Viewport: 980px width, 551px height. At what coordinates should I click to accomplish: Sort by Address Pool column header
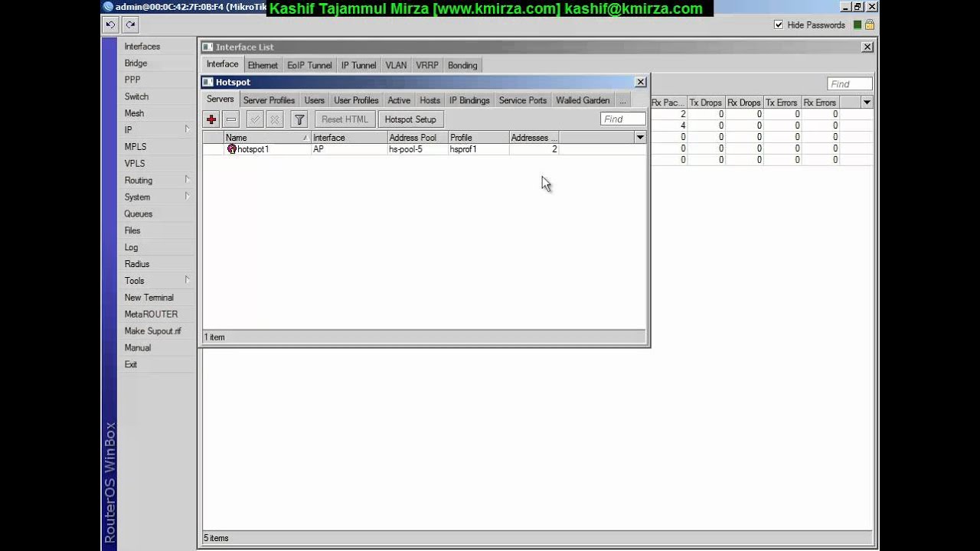coord(417,138)
